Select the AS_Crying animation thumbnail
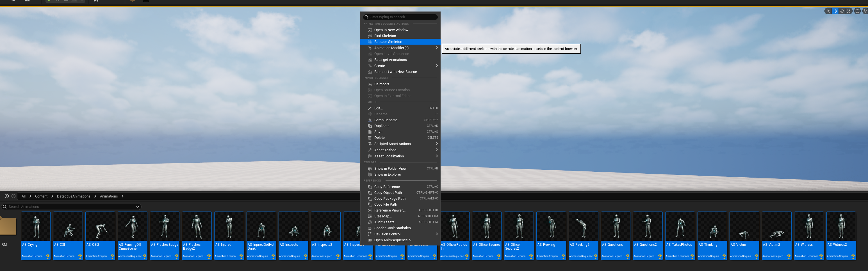Image resolution: width=868 pixels, height=271 pixels. coord(36,227)
